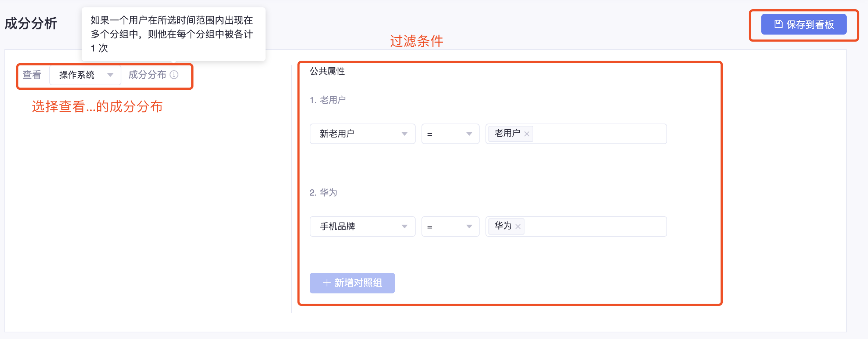Click the 公共属性 section heading
This screenshot has height=339, width=868.
327,71
